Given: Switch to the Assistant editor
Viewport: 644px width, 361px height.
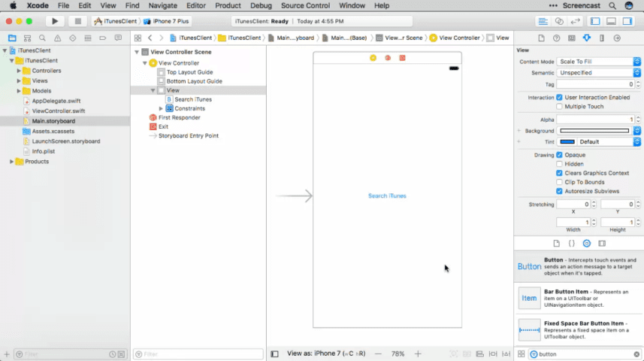Looking at the screenshot, I should tap(559, 21).
